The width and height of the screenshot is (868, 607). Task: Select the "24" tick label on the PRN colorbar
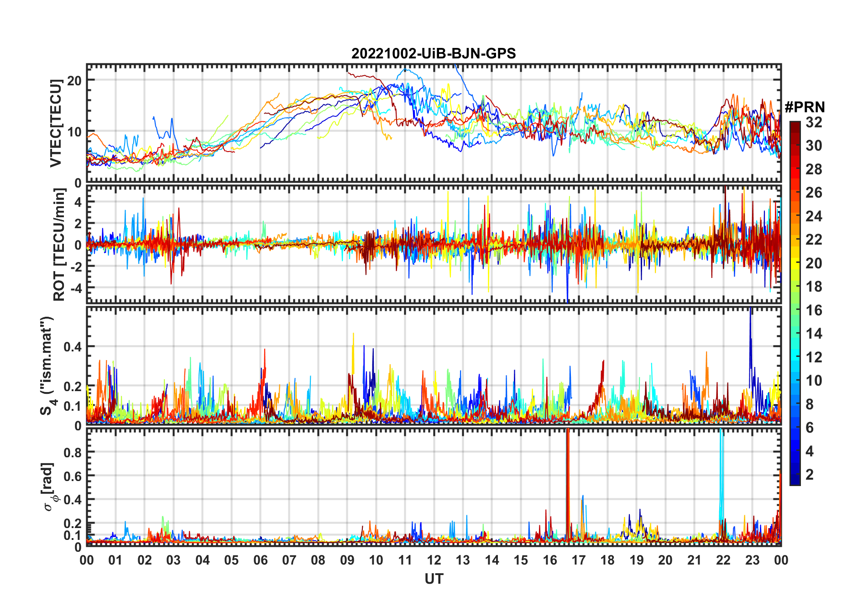(814, 216)
